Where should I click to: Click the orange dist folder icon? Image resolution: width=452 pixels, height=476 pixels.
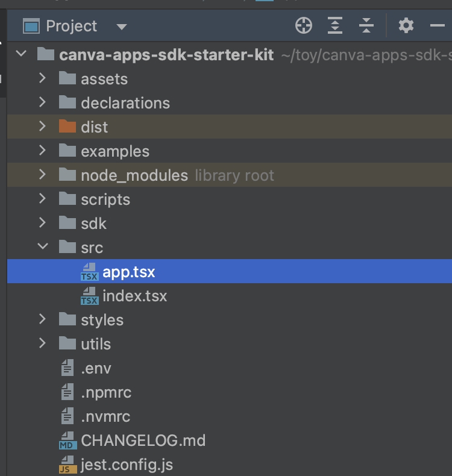(67, 127)
